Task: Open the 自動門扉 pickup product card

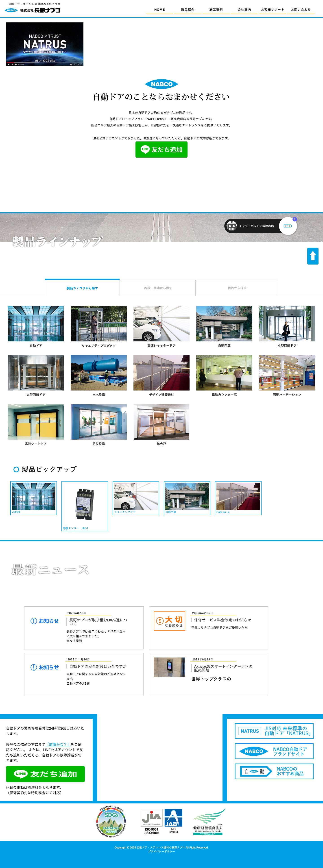Action: click(x=187, y=498)
